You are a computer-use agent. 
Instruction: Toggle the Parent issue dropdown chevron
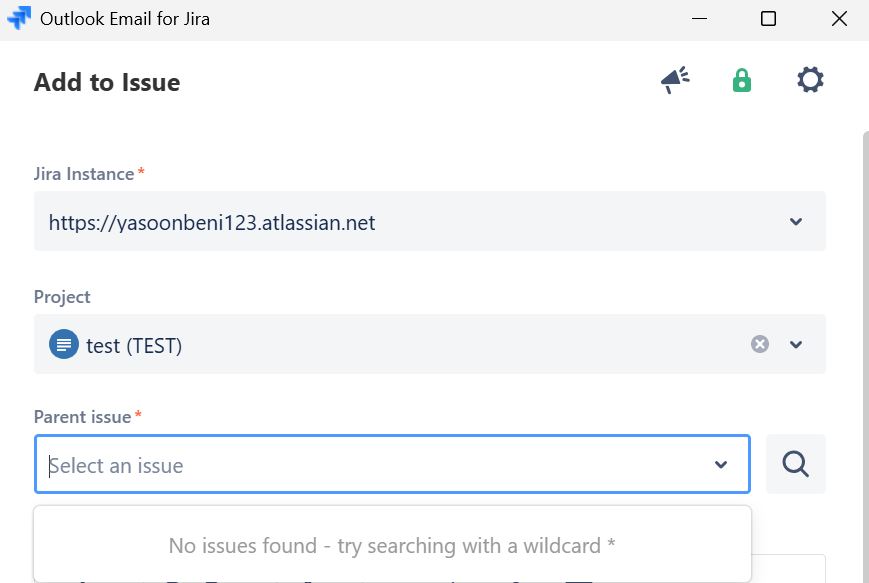point(721,465)
